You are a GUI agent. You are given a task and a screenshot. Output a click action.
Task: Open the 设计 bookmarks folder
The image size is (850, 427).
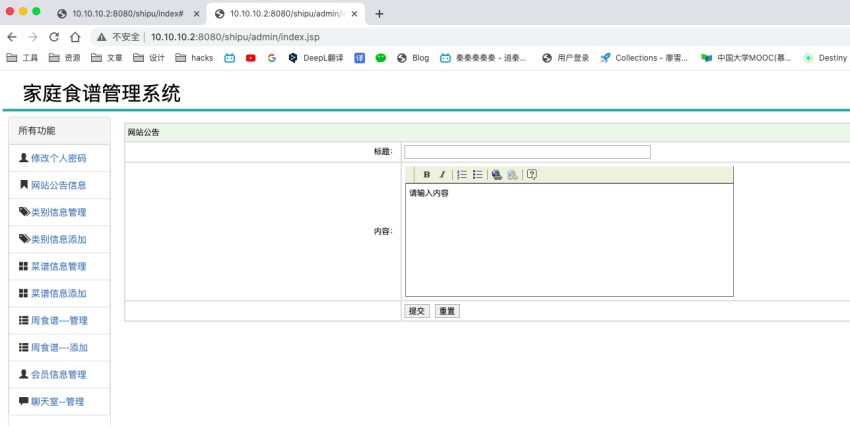(149, 58)
